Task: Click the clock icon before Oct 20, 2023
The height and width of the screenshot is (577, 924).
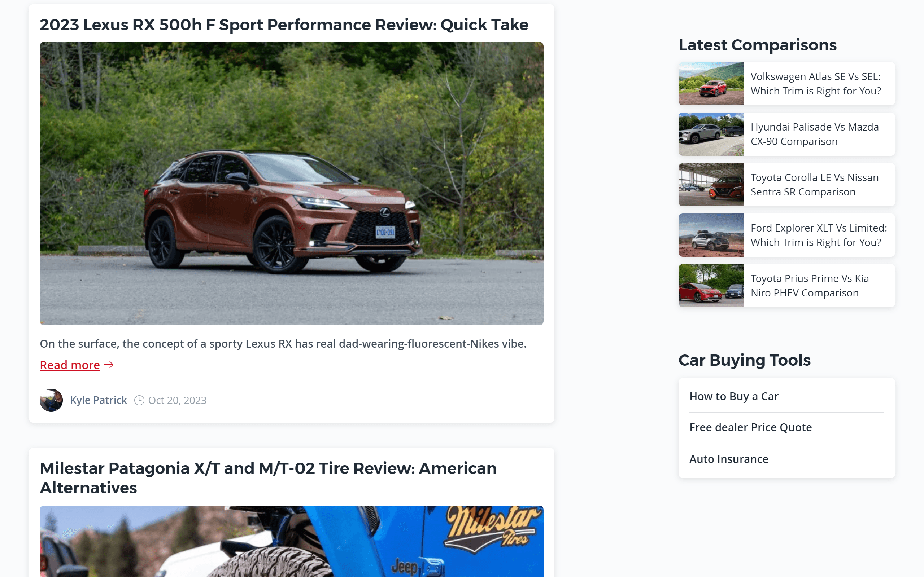Action: (x=139, y=400)
